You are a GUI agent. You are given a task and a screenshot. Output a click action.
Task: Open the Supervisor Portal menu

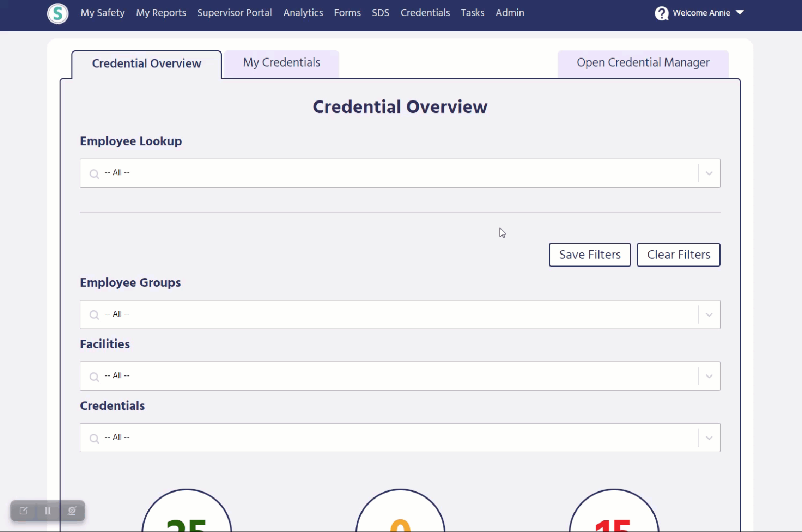click(234, 13)
